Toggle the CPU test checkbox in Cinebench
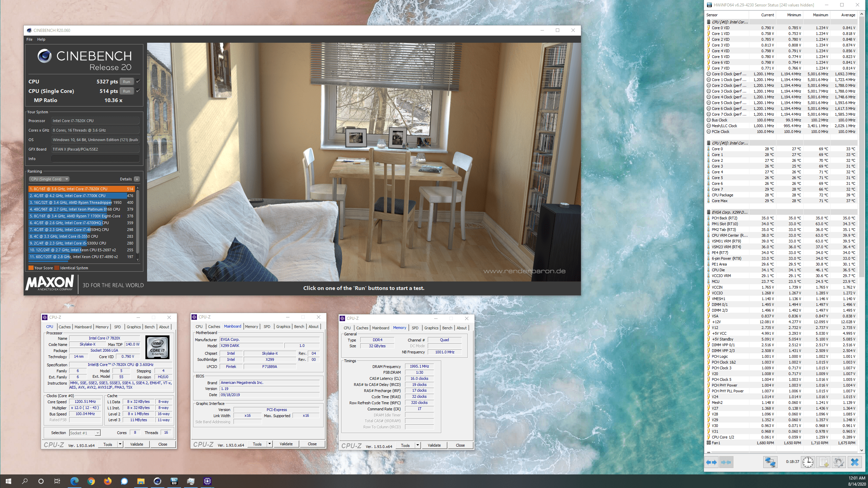The image size is (868, 488). [138, 81]
